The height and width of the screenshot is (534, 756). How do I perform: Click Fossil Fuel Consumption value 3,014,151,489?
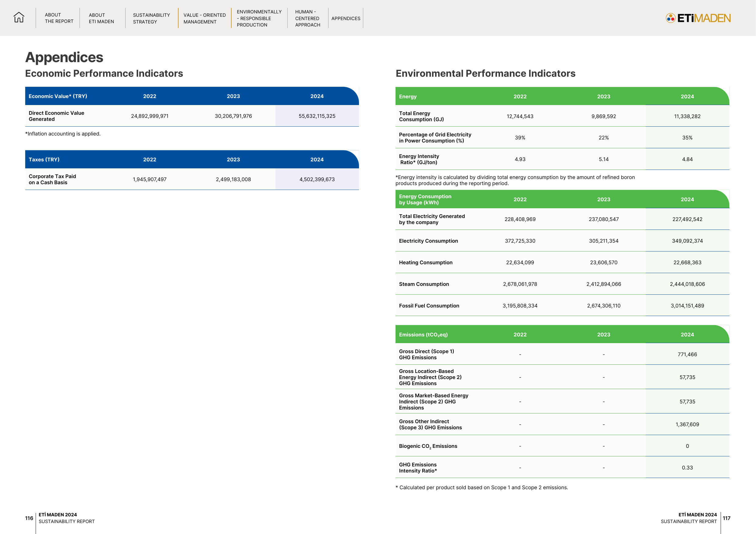687,306
